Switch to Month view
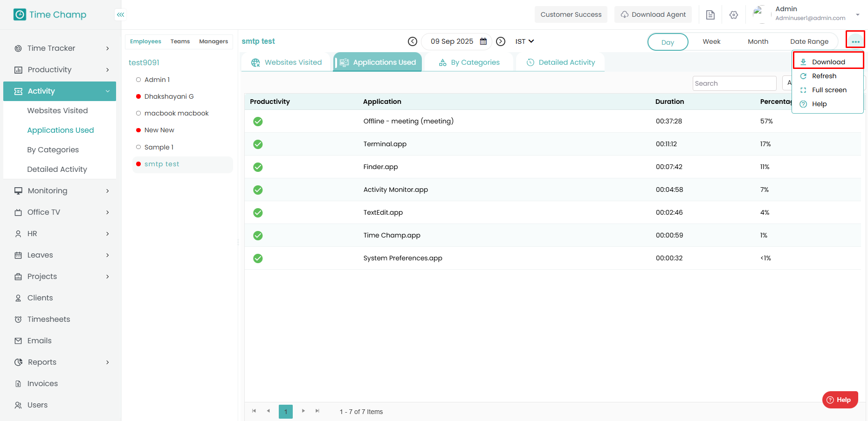This screenshot has width=868, height=421. click(x=758, y=41)
